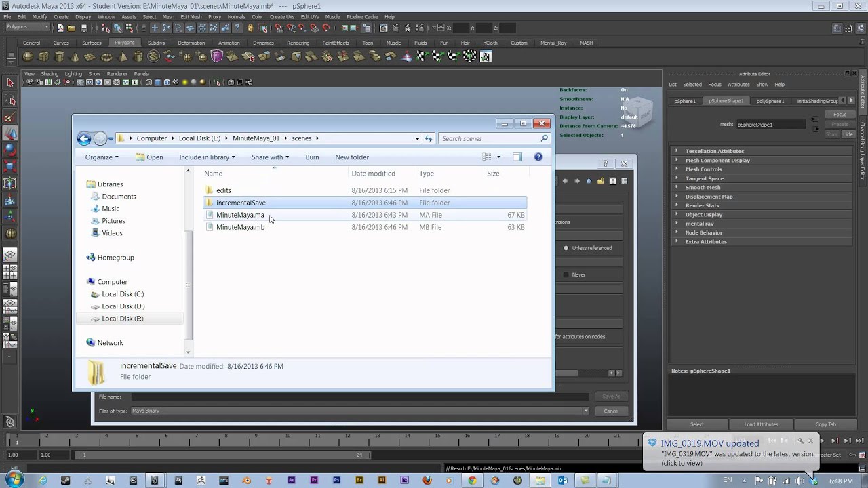Click the Maya dialog home folder icon
Viewport: 868px width, 488px height.
click(589, 181)
